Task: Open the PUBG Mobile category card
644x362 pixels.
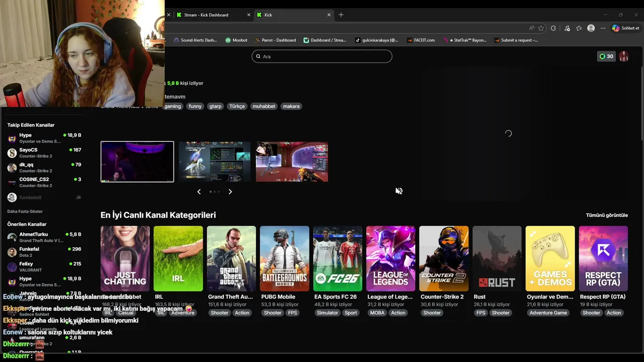Action: click(285, 258)
